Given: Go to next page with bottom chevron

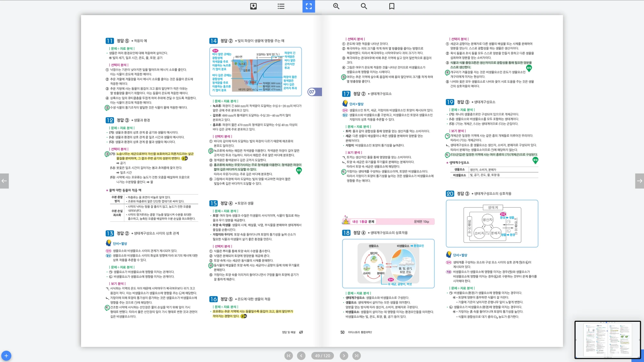Looking at the screenshot, I should coord(344,356).
